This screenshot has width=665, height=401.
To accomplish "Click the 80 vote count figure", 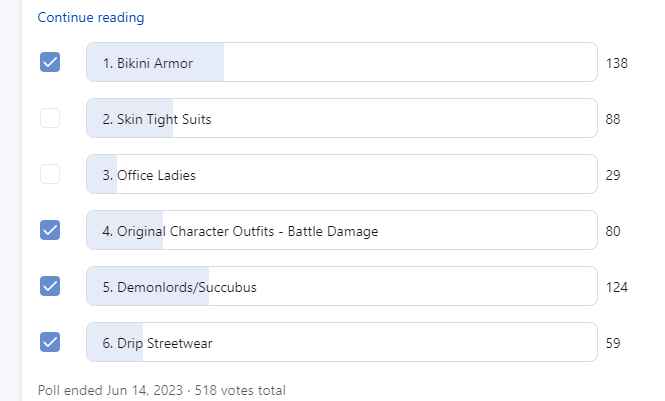I will [x=613, y=231].
